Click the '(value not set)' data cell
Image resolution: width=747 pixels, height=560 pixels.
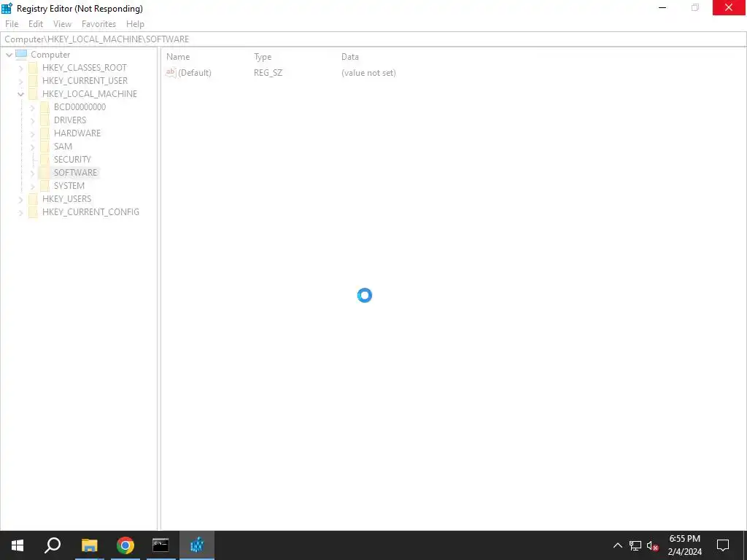click(368, 73)
